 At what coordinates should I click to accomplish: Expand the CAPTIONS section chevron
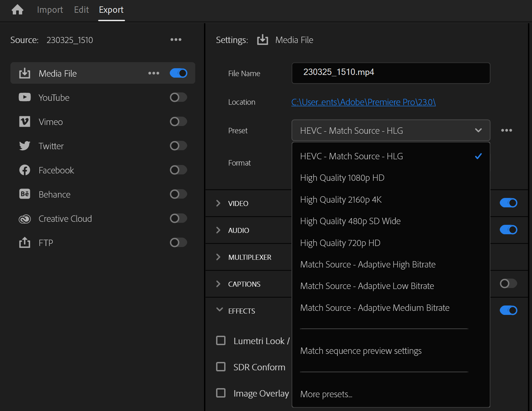click(x=218, y=284)
